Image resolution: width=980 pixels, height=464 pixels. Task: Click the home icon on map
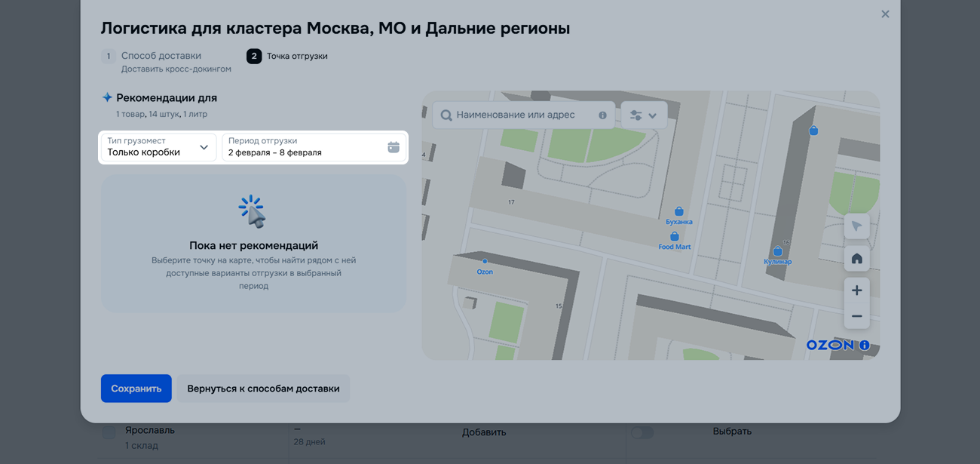[856, 259]
